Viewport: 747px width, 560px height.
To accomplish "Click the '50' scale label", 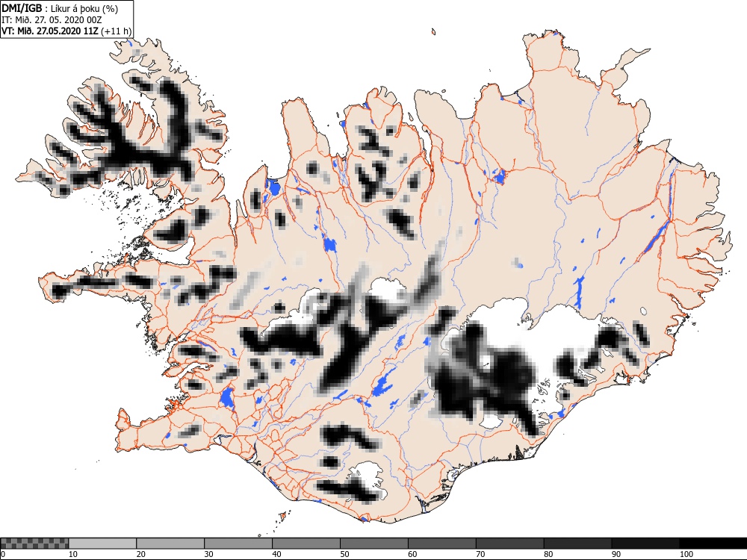I will pyautogui.click(x=344, y=554).
